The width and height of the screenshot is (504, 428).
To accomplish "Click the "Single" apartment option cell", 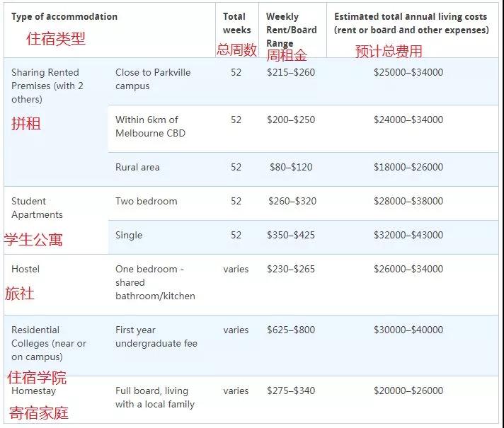I will point(129,235).
